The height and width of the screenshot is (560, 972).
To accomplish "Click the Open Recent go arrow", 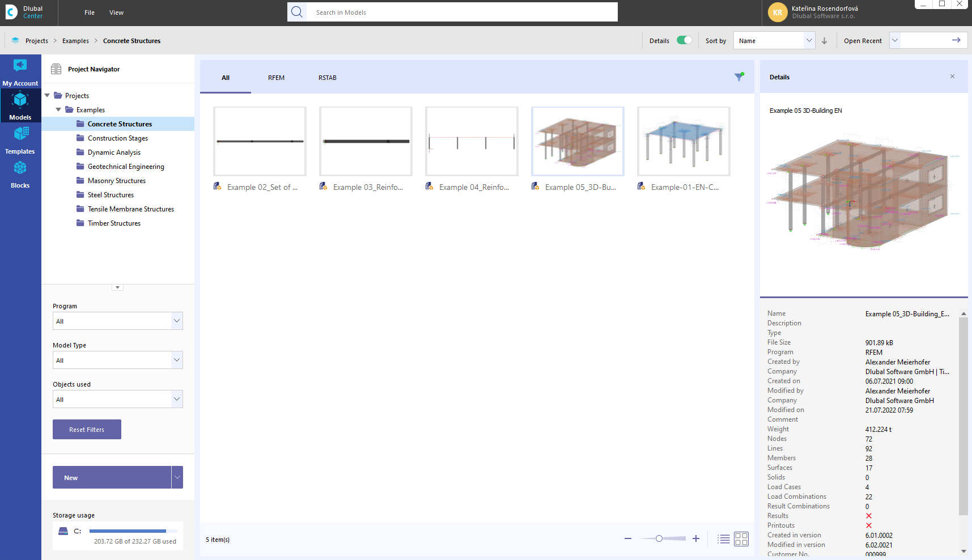I will pyautogui.click(x=956, y=40).
